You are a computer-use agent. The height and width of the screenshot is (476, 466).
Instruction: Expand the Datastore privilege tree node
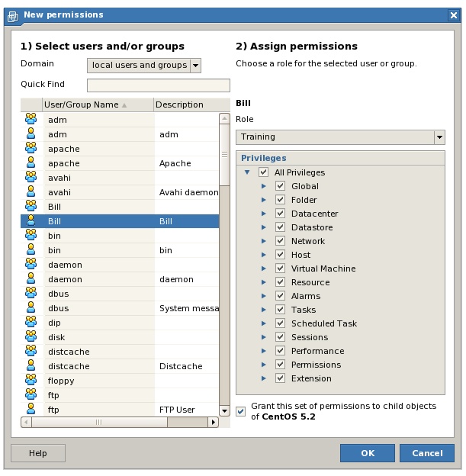pos(264,227)
